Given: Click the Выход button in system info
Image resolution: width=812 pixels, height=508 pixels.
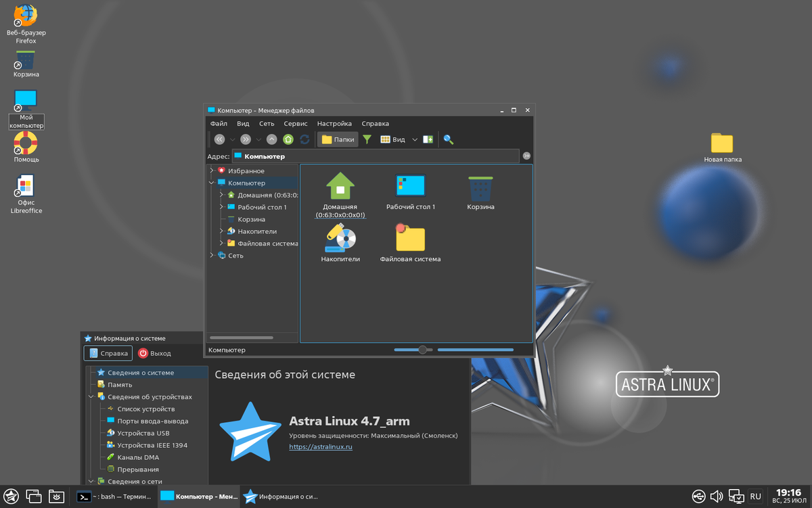Looking at the screenshot, I should click(154, 353).
